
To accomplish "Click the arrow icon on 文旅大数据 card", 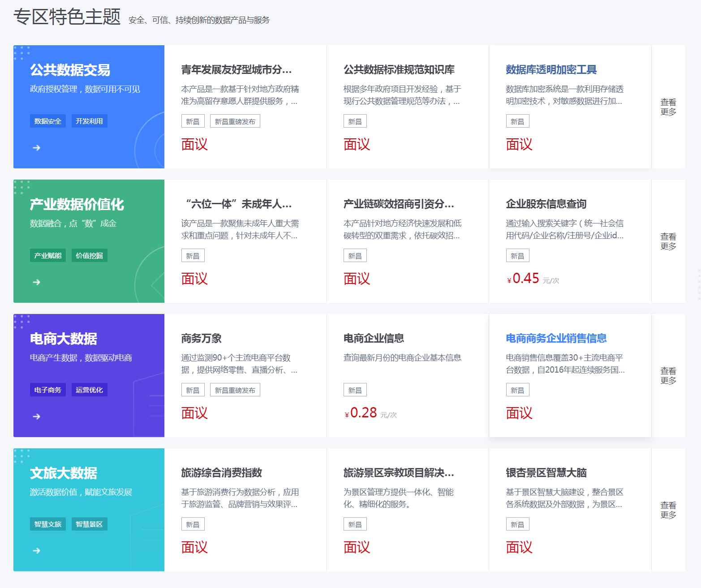I will (x=37, y=551).
